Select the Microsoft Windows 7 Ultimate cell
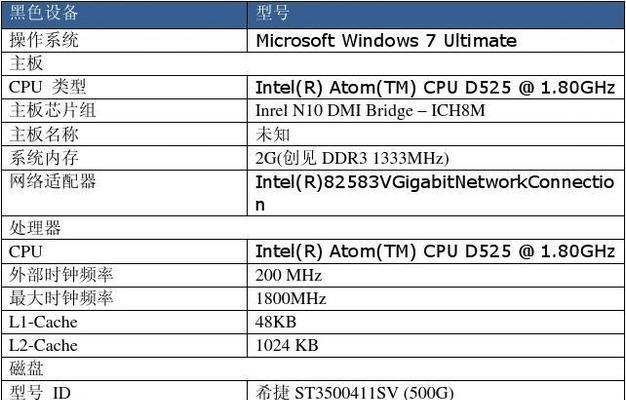 (x=436, y=40)
